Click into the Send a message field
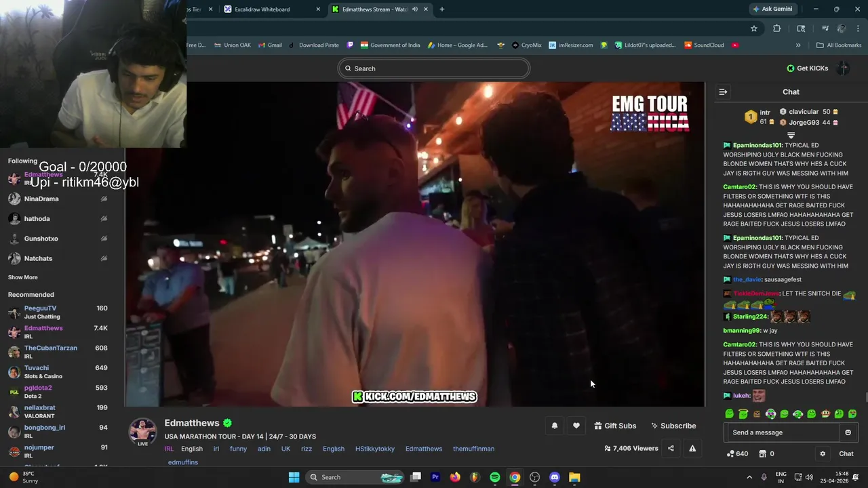Screen dimensions: 868x488 (783, 432)
